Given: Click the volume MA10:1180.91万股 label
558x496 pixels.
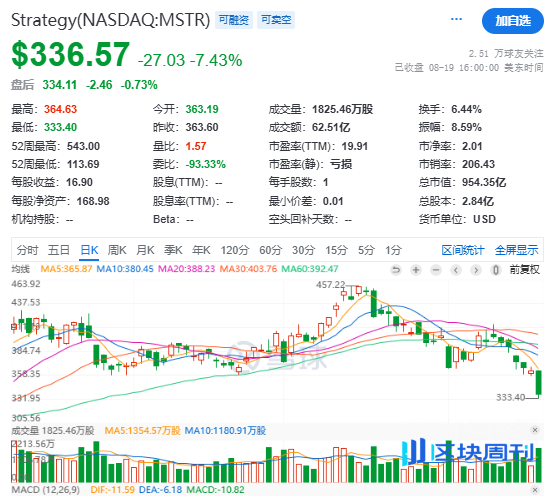Looking at the screenshot, I should [225, 431].
